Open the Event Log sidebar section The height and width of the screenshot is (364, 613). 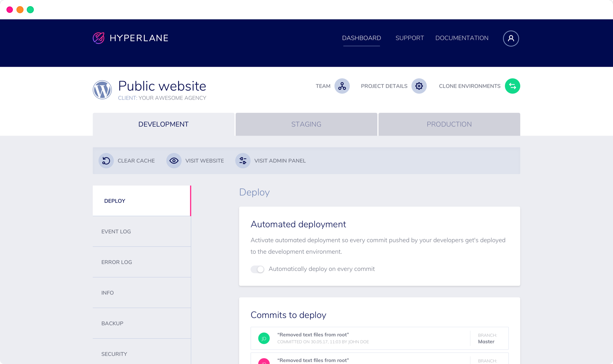coord(142,232)
